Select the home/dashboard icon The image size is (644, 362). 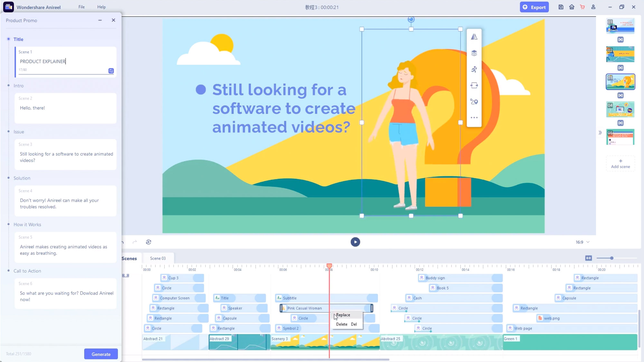tap(572, 7)
